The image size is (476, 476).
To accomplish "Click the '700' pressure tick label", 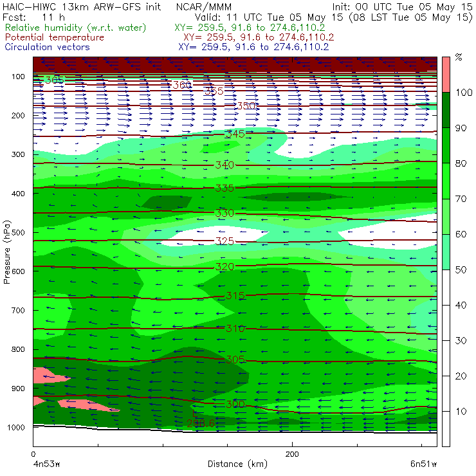I will tap(18, 310).
